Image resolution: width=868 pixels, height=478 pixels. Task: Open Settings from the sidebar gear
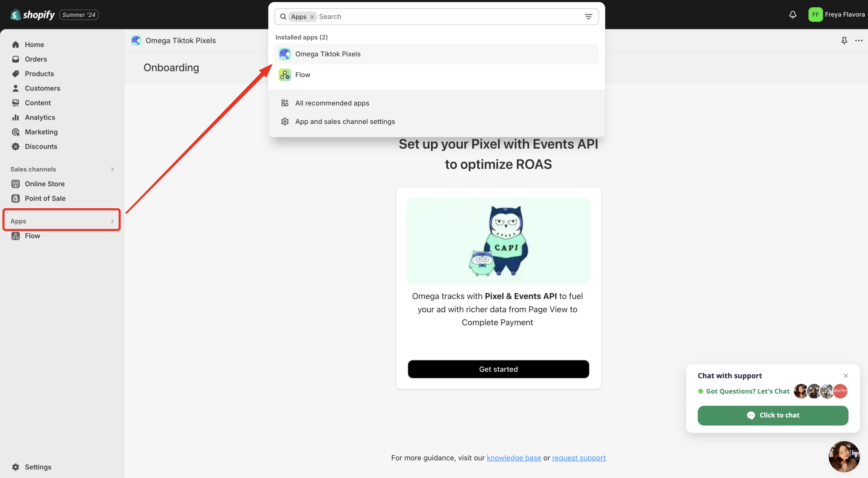16,467
